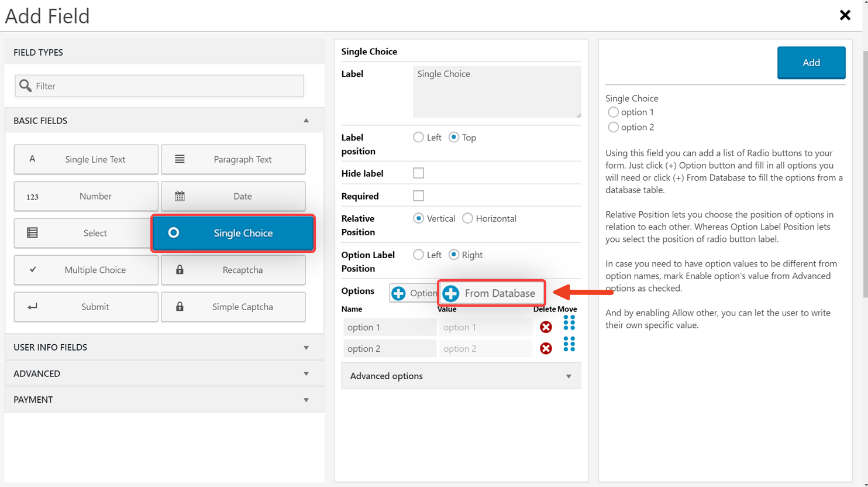
Task: Pick the Submit field type
Action: tap(86, 307)
